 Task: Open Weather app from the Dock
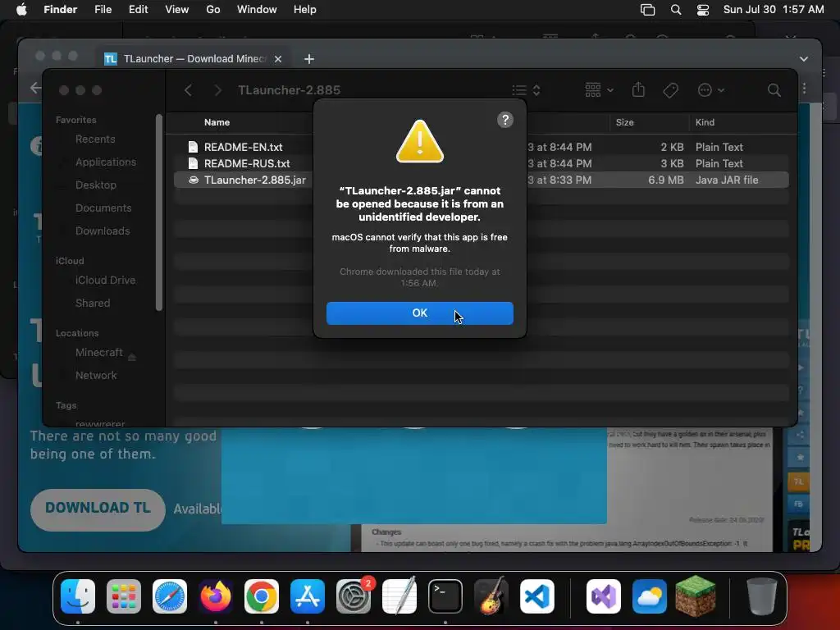[650, 596]
